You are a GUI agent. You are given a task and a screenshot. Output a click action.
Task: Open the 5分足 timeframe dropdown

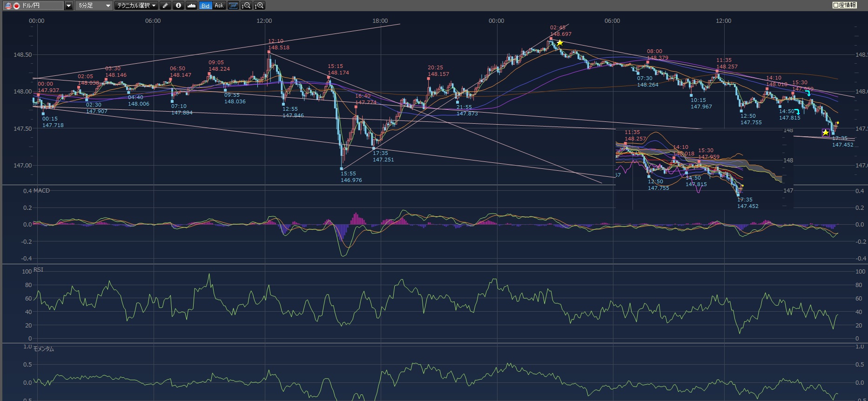(x=94, y=6)
